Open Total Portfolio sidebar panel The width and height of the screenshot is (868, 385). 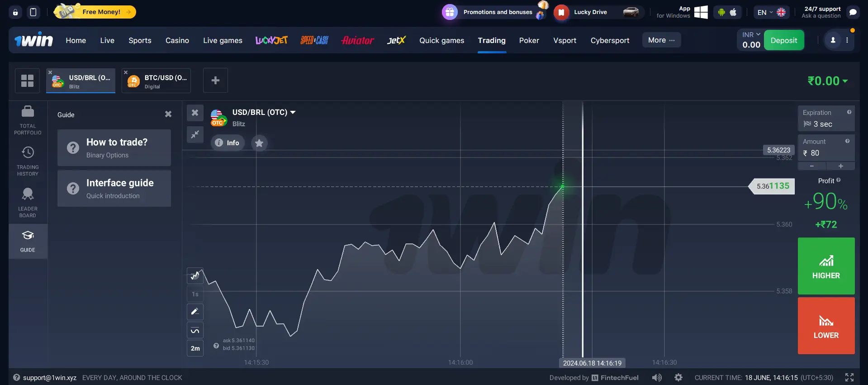point(28,120)
